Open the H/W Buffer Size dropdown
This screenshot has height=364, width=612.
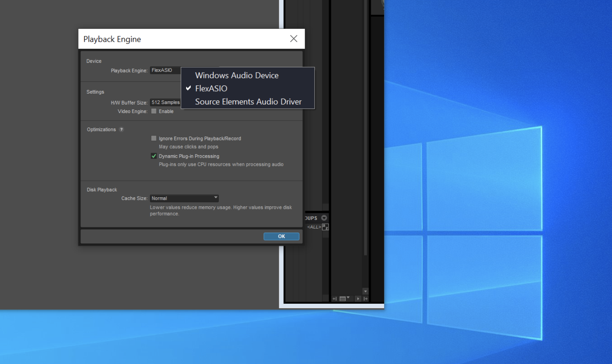coord(165,102)
